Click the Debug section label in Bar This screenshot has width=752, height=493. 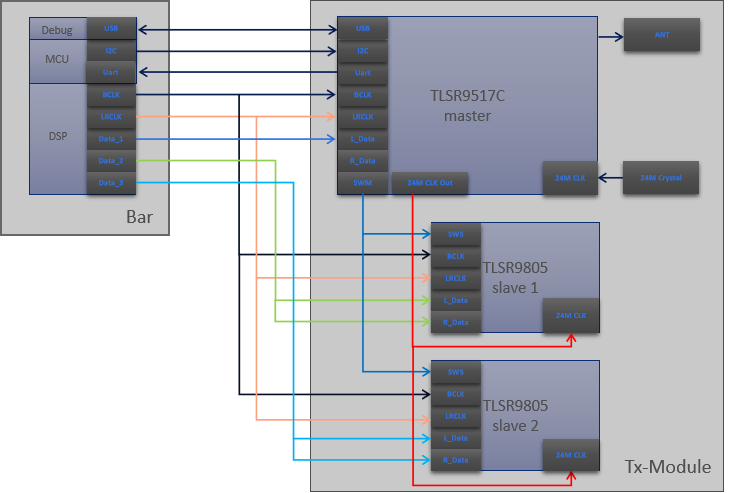coord(57,30)
